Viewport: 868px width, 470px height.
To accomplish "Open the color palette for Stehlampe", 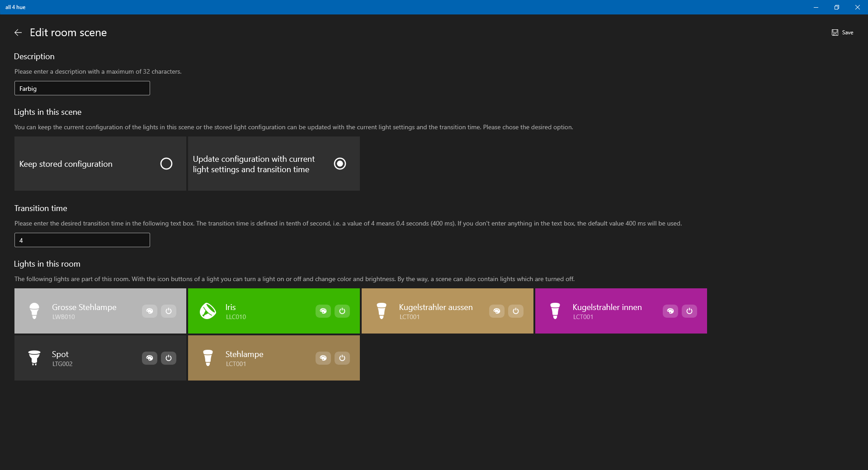I will (323, 358).
